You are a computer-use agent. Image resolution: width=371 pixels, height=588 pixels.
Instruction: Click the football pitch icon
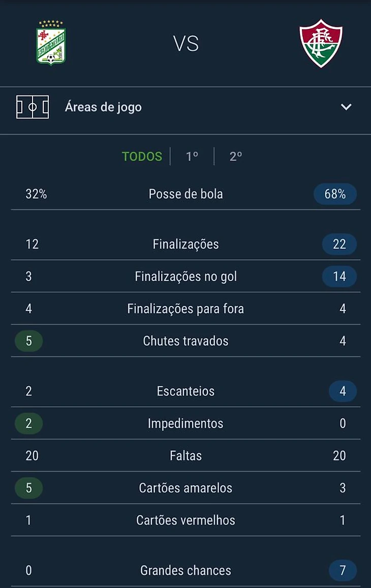(x=33, y=107)
